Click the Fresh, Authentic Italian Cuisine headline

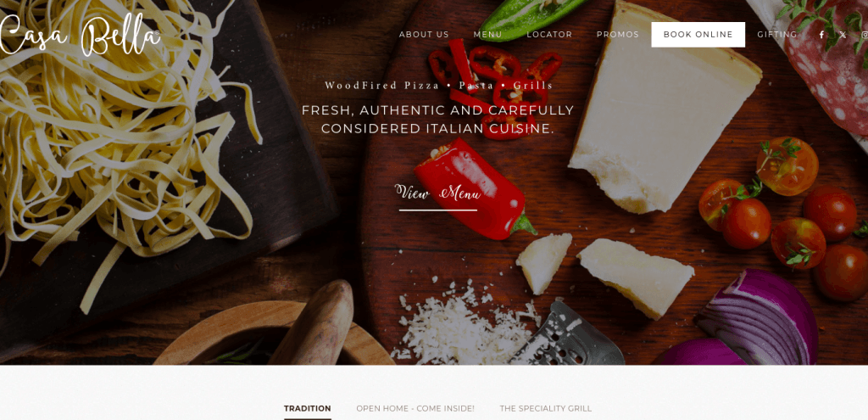click(x=438, y=119)
